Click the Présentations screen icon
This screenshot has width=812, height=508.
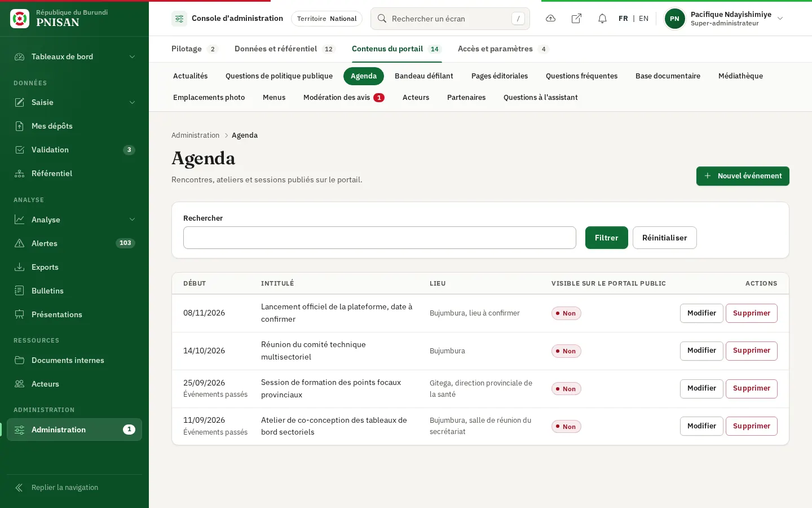pos(20,314)
